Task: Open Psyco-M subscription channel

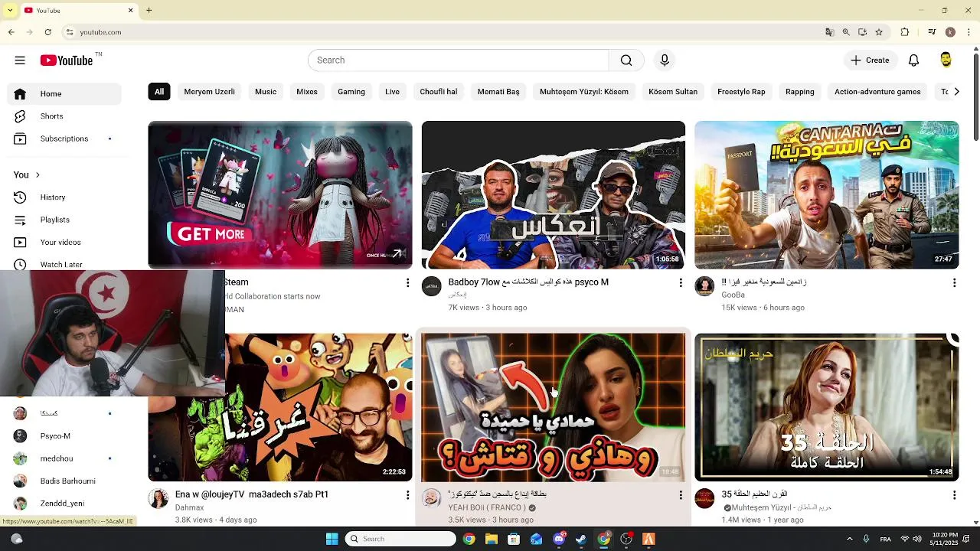Action: click(64, 436)
